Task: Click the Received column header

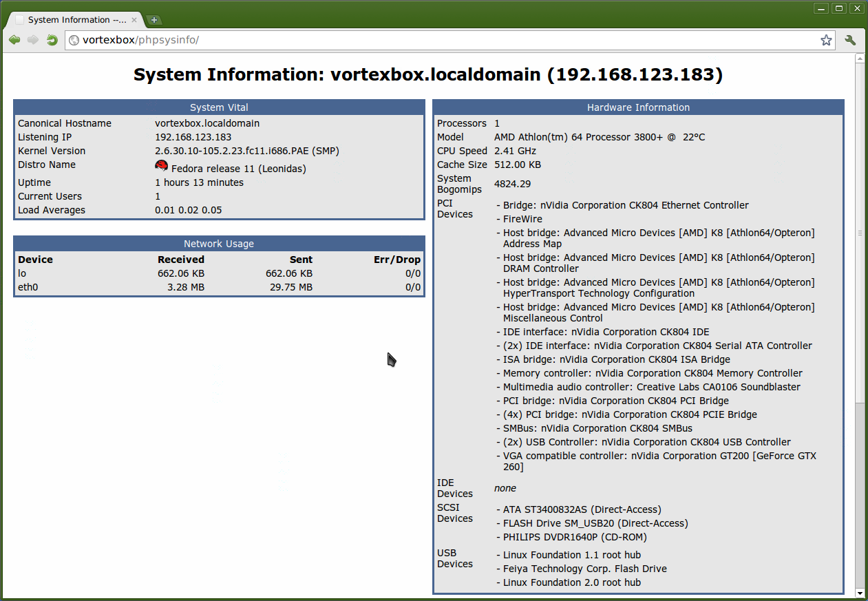Action: [181, 260]
